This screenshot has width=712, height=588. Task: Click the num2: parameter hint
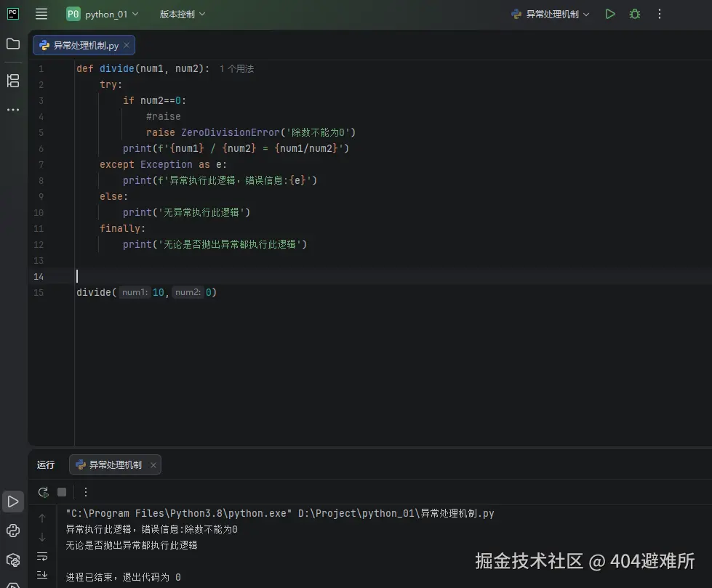coord(188,292)
